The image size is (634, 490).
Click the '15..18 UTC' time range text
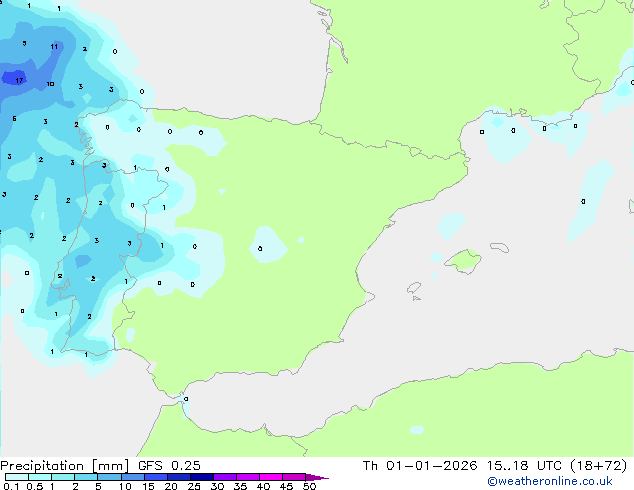click(524, 466)
